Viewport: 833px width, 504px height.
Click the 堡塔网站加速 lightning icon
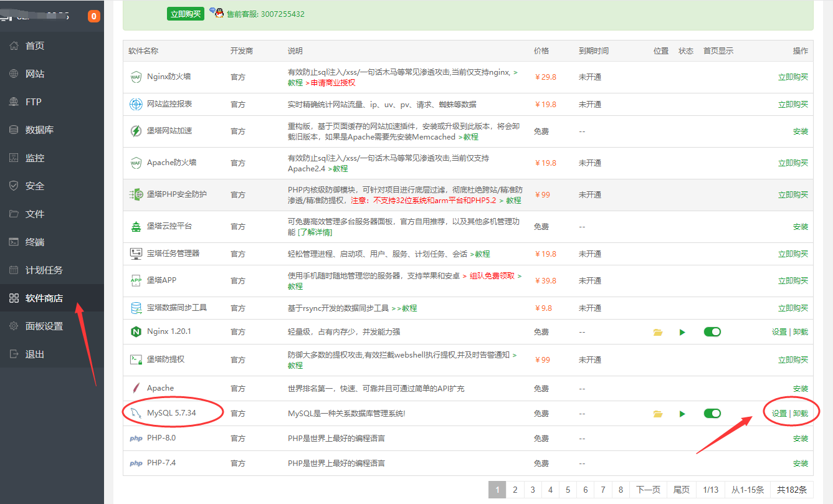tap(136, 131)
